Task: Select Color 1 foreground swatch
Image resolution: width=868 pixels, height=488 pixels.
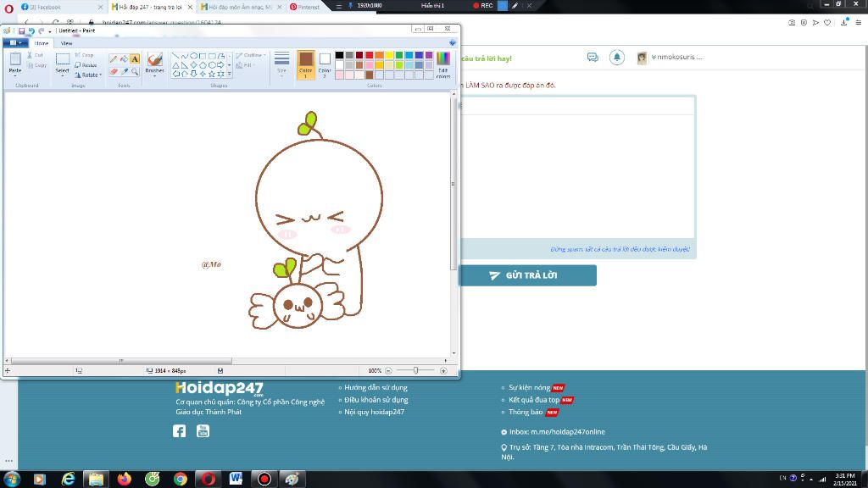Action: pyautogui.click(x=305, y=64)
